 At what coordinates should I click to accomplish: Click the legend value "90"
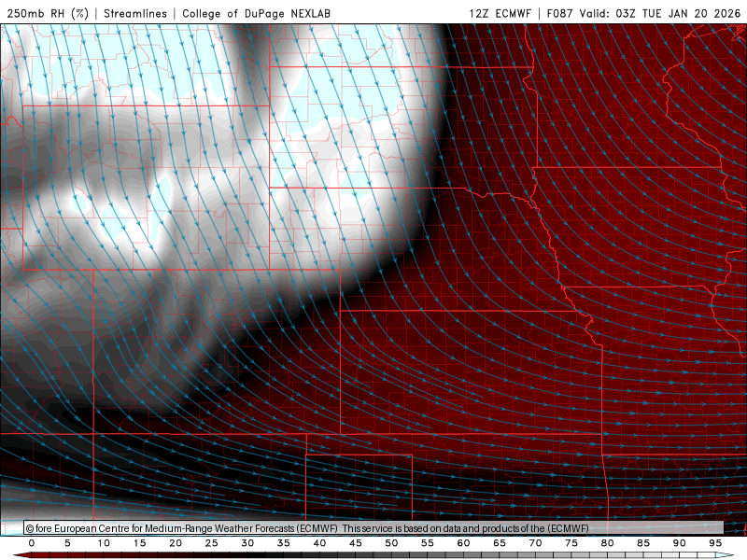[680, 543]
